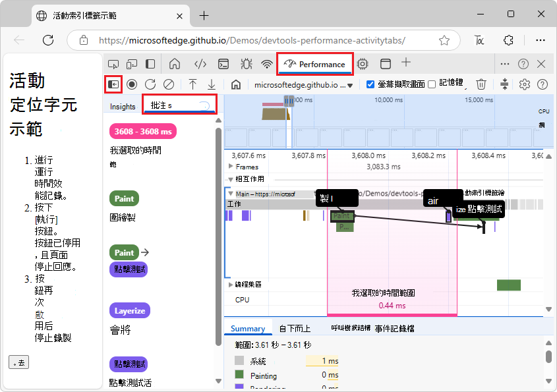Open DevTools customize ellipsis menu
The height and width of the screenshot is (392, 557).
point(505,65)
